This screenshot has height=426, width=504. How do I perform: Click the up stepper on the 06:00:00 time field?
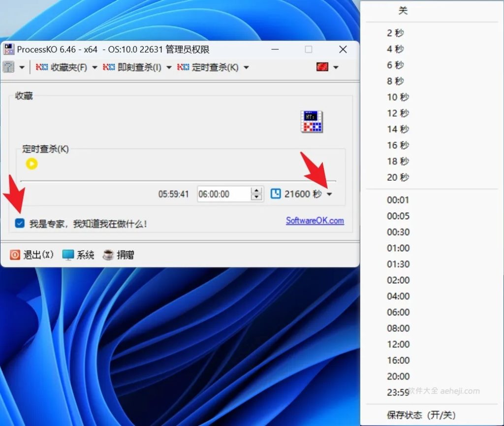point(256,191)
